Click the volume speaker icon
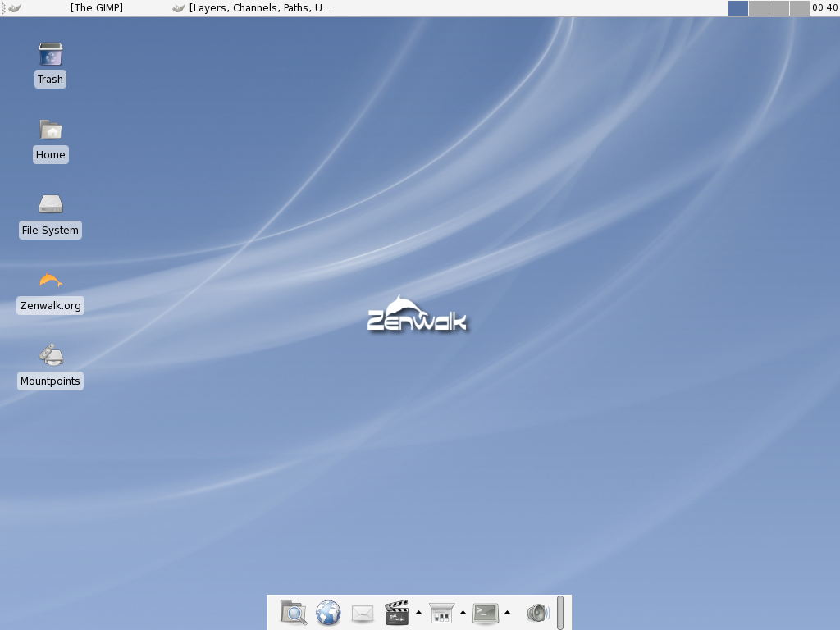The height and width of the screenshot is (630, 840). [x=538, y=613]
